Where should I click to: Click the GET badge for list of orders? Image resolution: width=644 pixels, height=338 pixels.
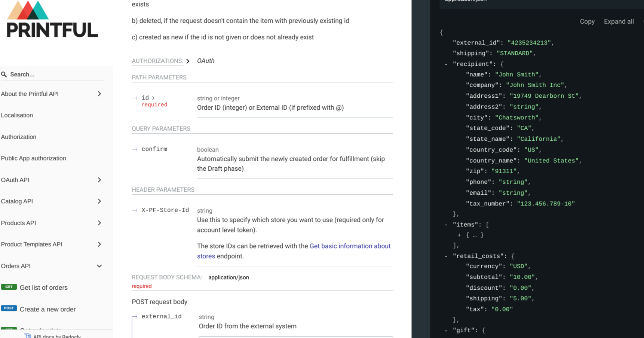click(x=9, y=287)
